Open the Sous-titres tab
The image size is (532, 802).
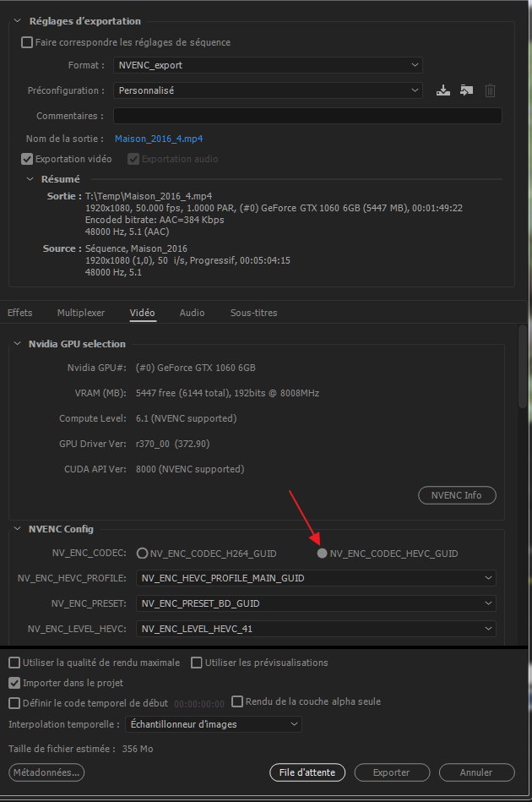coord(254,313)
